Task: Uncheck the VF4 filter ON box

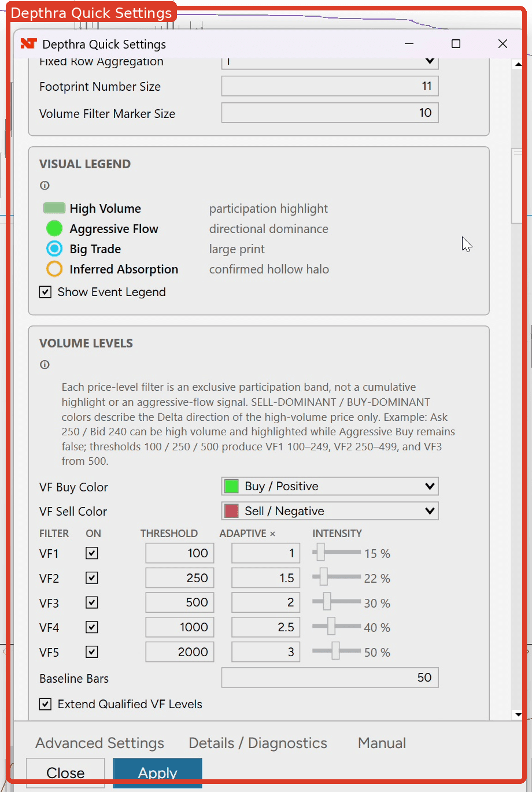Action: (91, 627)
